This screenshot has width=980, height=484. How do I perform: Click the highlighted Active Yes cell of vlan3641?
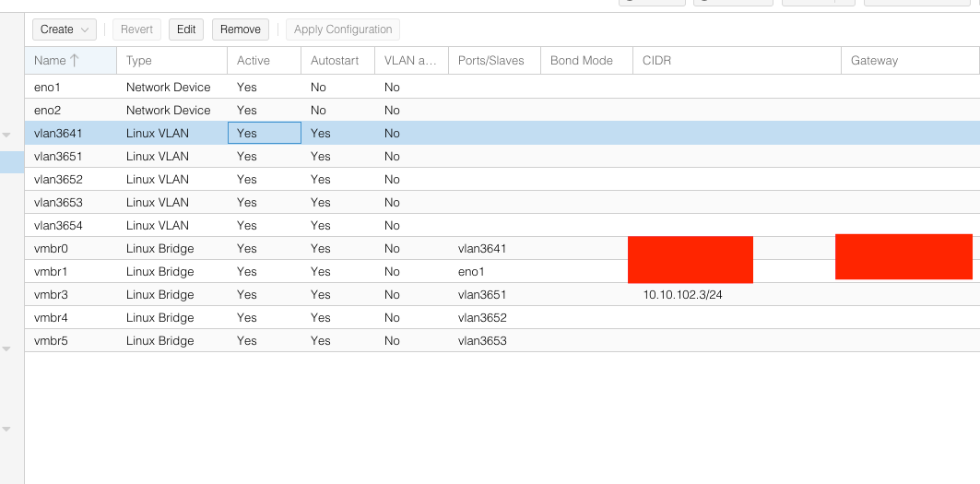(265, 133)
